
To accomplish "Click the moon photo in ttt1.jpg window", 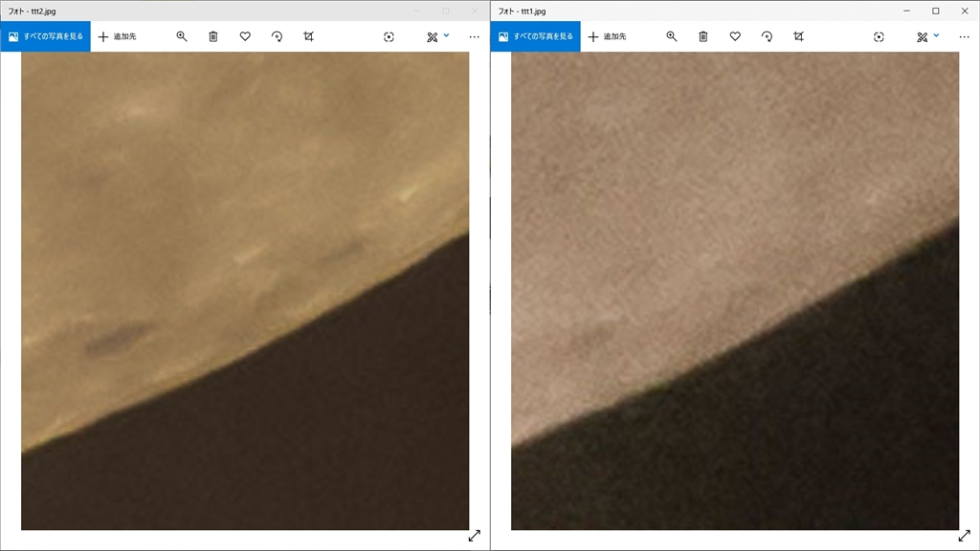I will [x=735, y=291].
